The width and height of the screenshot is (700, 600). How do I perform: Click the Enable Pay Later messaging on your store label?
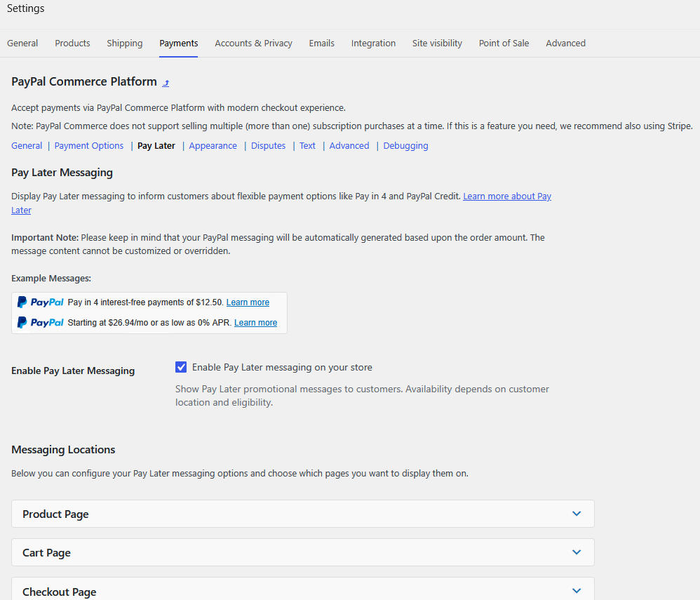pos(282,367)
